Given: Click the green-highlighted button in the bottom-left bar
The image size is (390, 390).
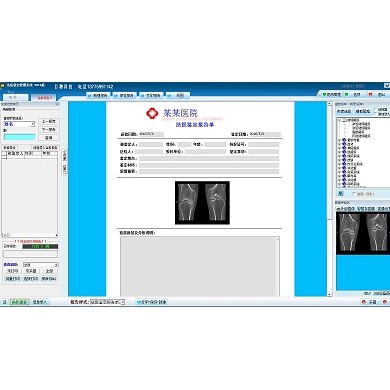Looking at the screenshot, I should tap(19, 302).
